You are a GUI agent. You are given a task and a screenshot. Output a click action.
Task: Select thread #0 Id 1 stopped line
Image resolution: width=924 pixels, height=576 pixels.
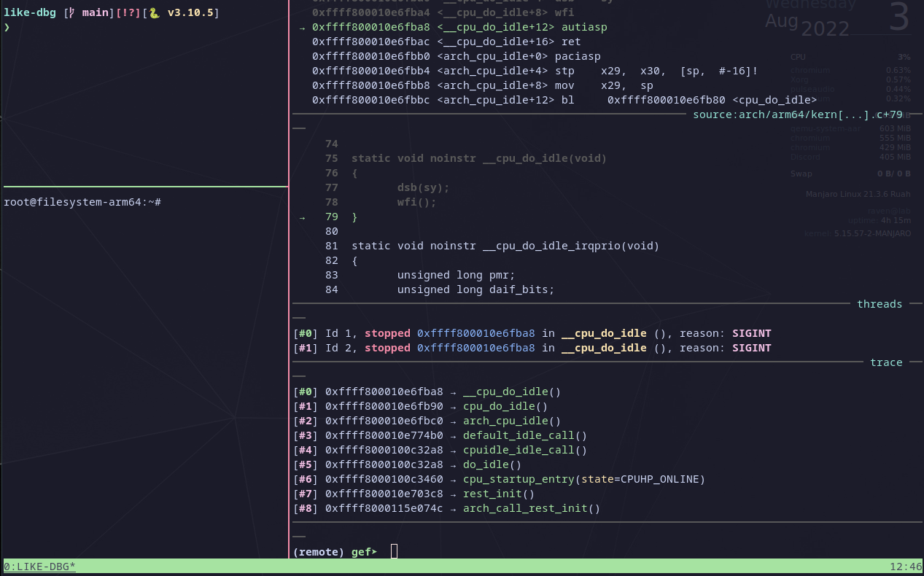(532, 333)
